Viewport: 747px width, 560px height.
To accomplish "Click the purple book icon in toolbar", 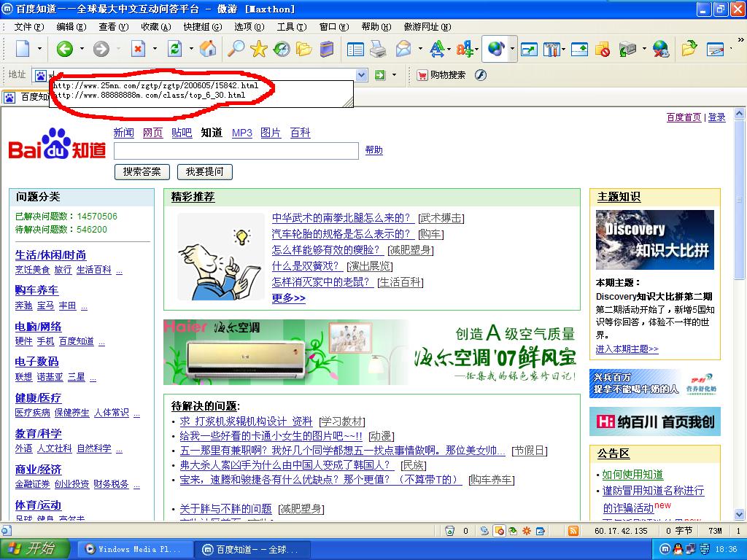I will pyautogui.click(x=326, y=49).
